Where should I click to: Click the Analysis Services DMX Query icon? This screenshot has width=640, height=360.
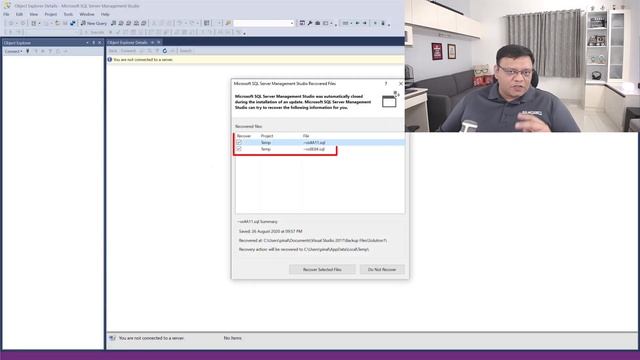(x=129, y=23)
